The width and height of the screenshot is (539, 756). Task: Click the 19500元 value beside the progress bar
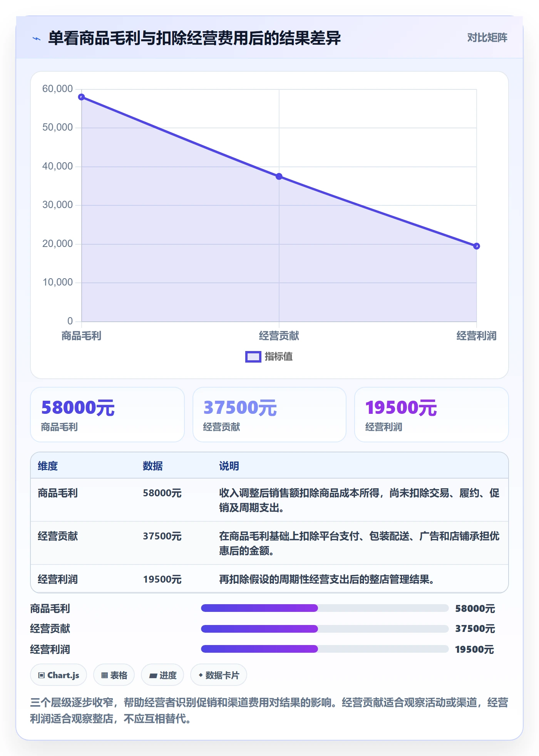click(474, 650)
